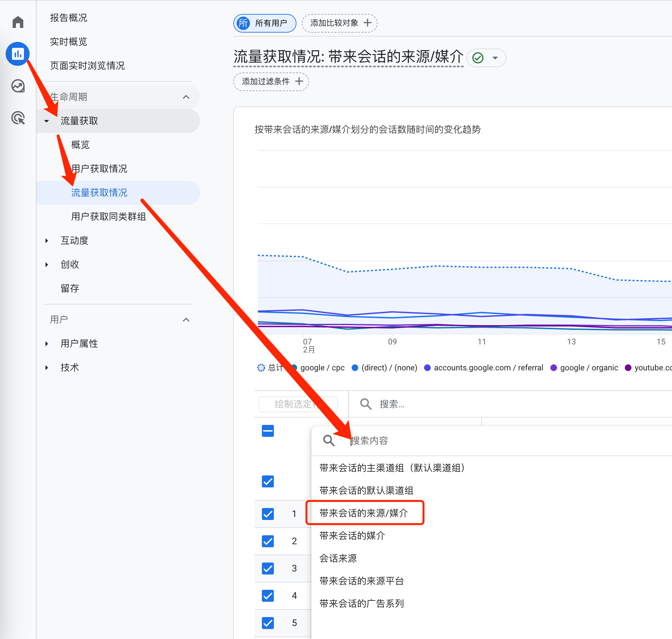Expand the 互动度 tree item

click(47, 241)
